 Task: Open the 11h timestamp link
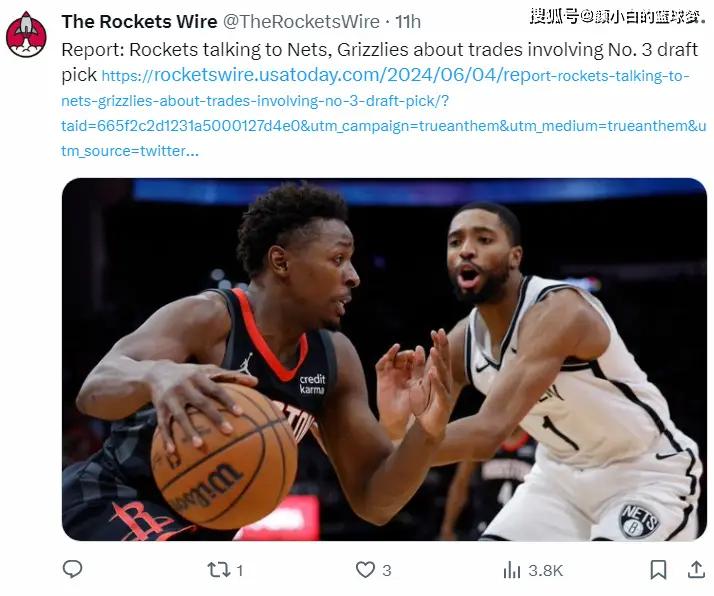(x=408, y=21)
